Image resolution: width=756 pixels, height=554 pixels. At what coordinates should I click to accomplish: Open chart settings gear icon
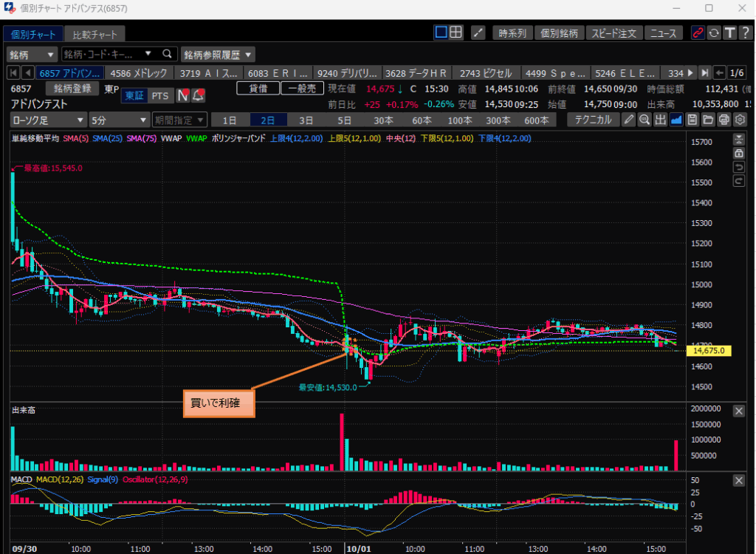pos(740,120)
